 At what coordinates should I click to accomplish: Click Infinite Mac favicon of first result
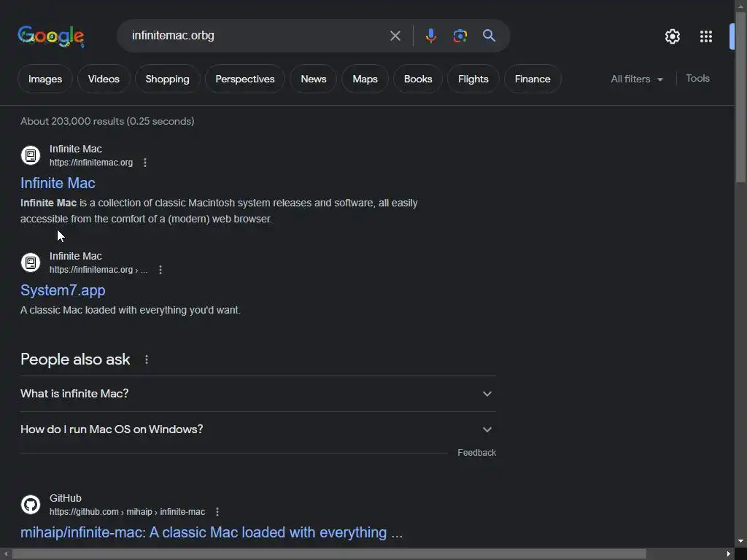(x=31, y=155)
